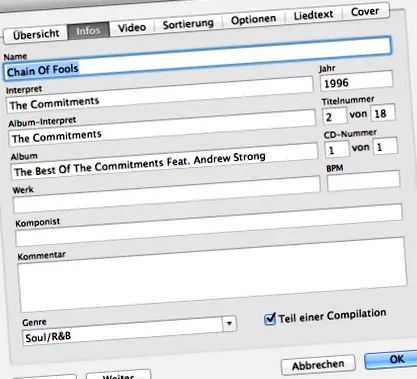This screenshot has height=379, width=417.
Task: Open the Optionen tab
Action: coord(253,19)
